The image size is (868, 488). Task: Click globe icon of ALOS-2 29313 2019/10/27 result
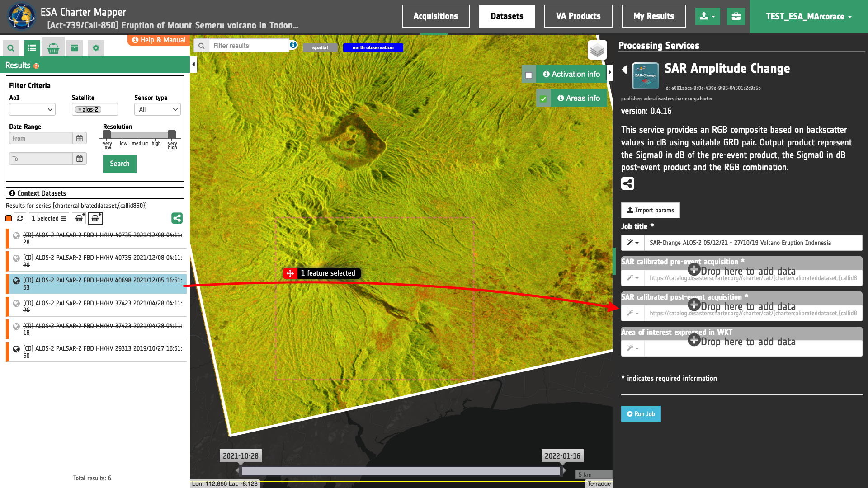click(x=16, y=349)
